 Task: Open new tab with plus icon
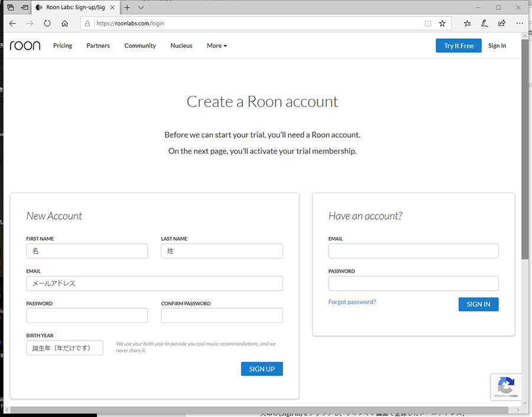coord(127,8)
